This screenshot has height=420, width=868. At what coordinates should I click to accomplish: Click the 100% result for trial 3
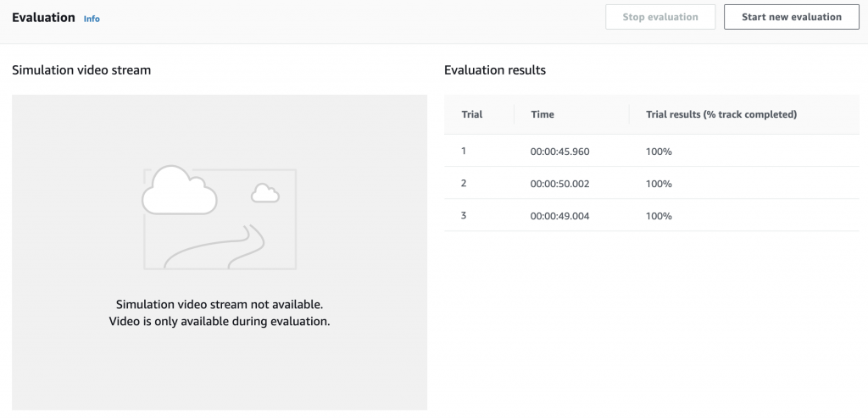point(659,216)
